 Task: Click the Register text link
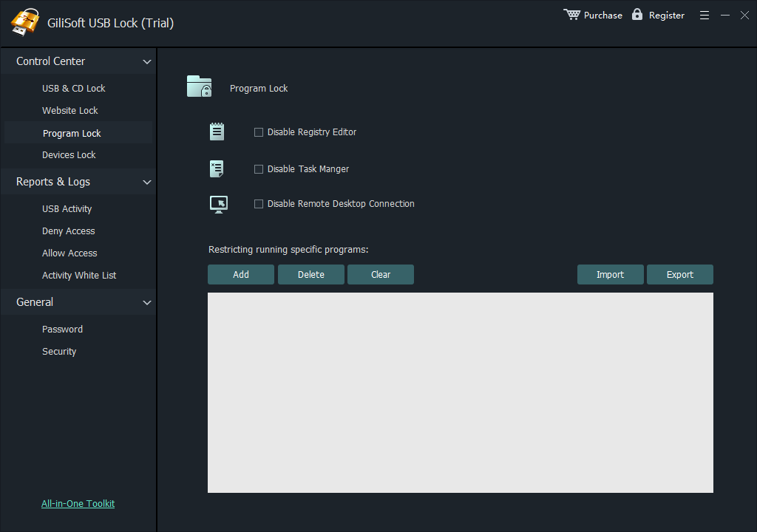click(x=667, y=16)
